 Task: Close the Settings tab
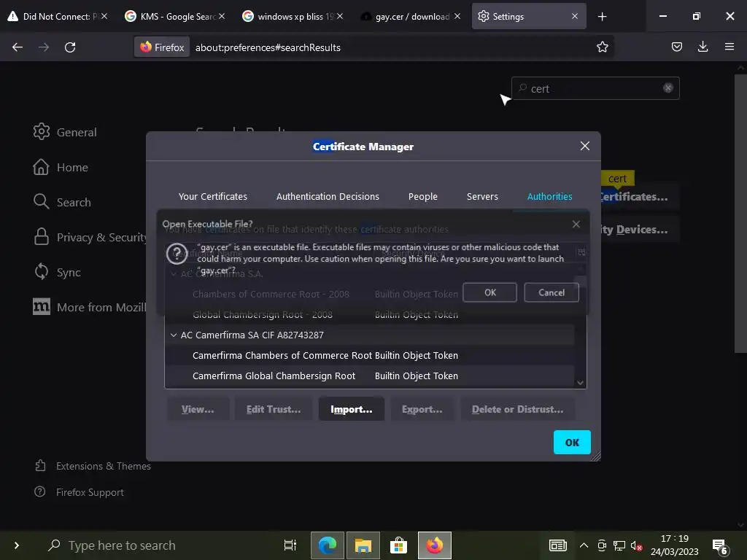coord(575,17)
